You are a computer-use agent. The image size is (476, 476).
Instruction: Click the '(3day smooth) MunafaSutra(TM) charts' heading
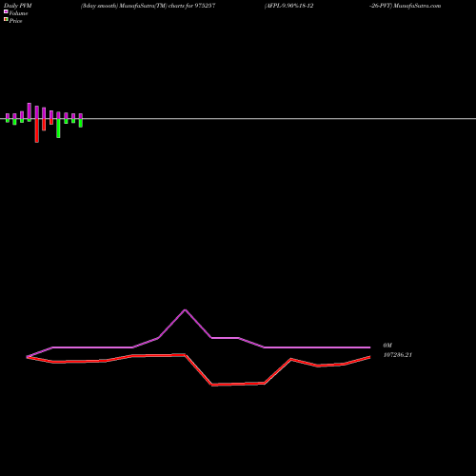[149, 6]
